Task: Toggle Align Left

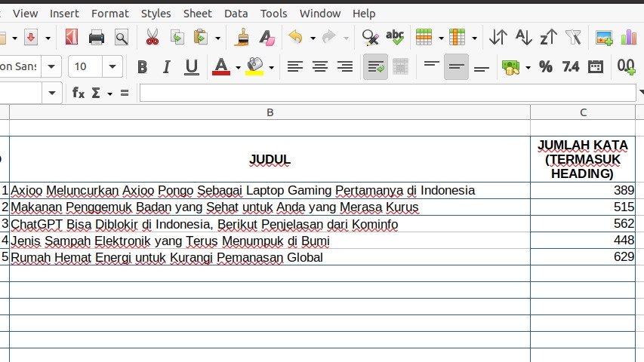Action: pyautogui.click(x=295, y=66)
